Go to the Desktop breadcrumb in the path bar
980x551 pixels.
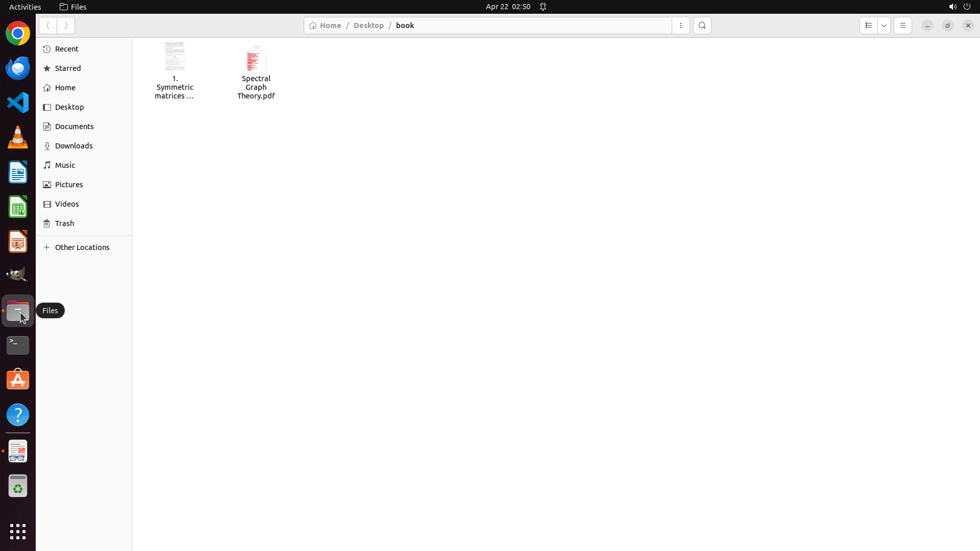point(368,26)
